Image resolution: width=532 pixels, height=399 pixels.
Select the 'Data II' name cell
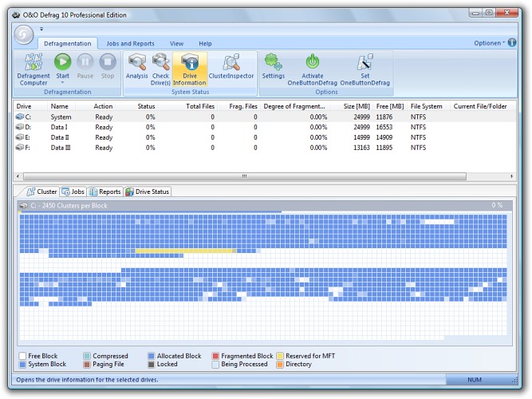click(60, 137)
